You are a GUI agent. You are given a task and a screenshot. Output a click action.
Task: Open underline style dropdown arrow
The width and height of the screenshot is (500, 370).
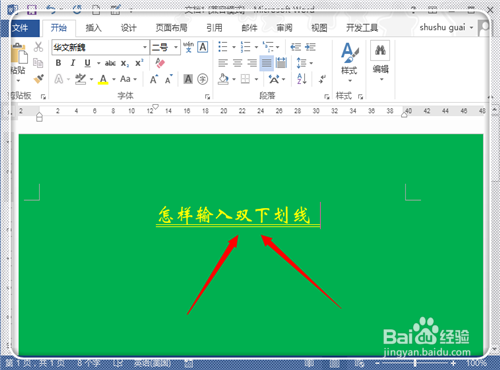click(99, 63)
